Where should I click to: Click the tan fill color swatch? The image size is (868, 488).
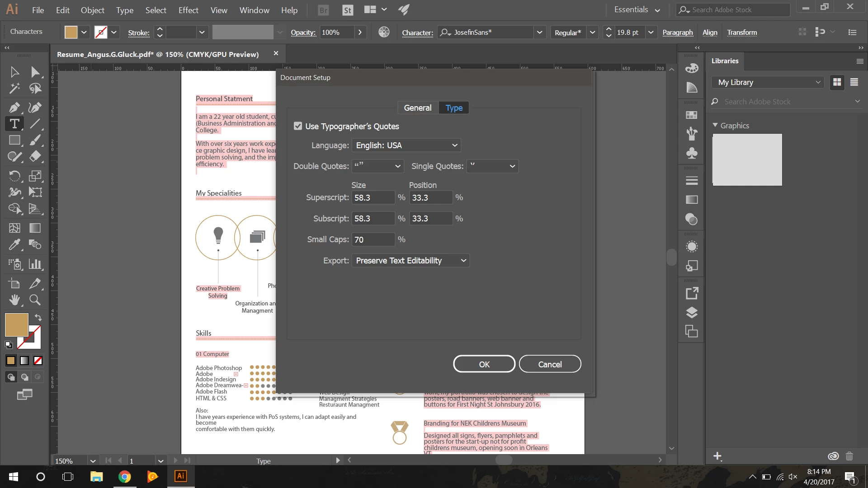[16, 324]
